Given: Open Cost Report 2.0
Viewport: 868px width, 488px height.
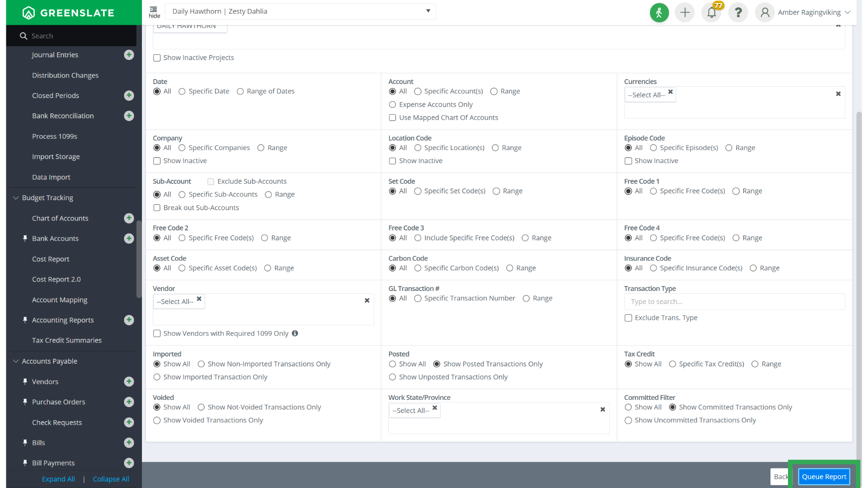Looking at the screenshot, I should (57, 280).
